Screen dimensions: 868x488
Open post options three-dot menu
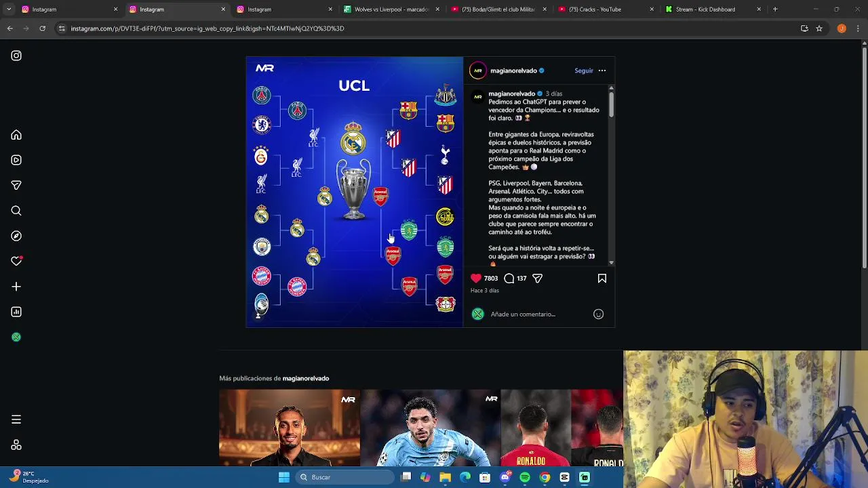(x=601, y=70)
